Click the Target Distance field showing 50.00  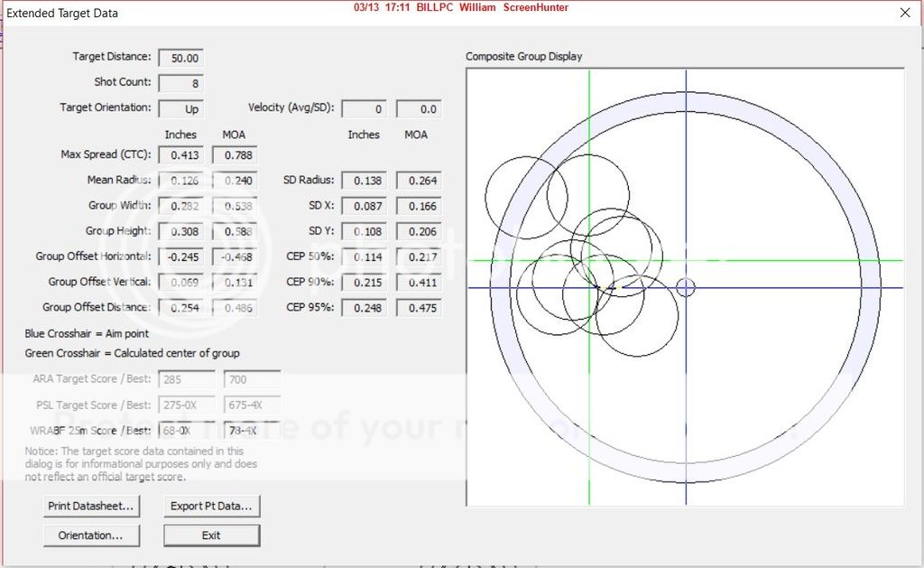click(180, 58)
